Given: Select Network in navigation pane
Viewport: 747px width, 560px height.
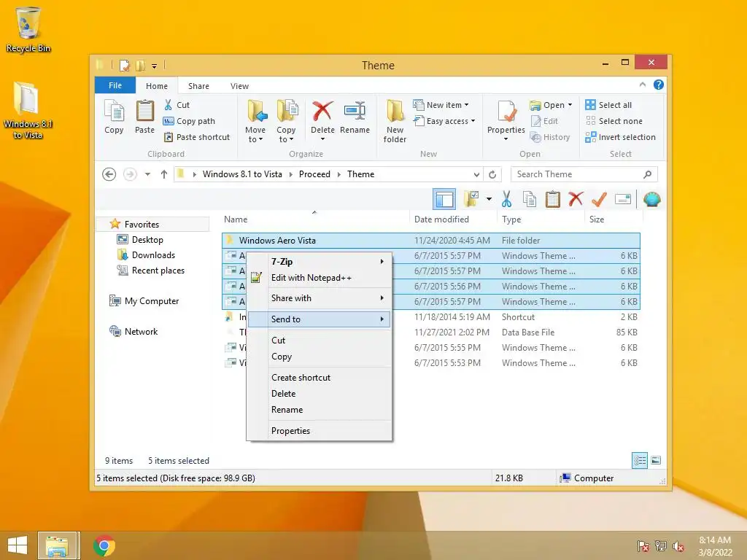Looking at the screenshot, I should click(134, 332).
